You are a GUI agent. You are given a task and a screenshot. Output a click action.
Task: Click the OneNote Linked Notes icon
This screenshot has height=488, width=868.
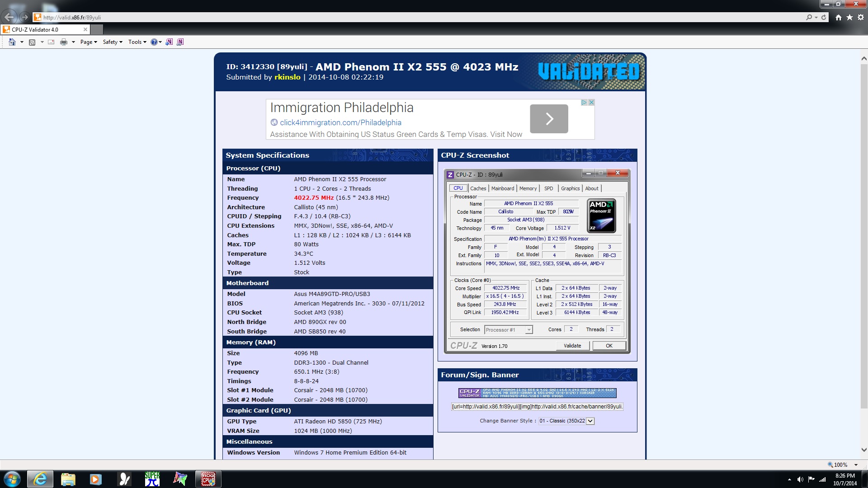[180, 42]
